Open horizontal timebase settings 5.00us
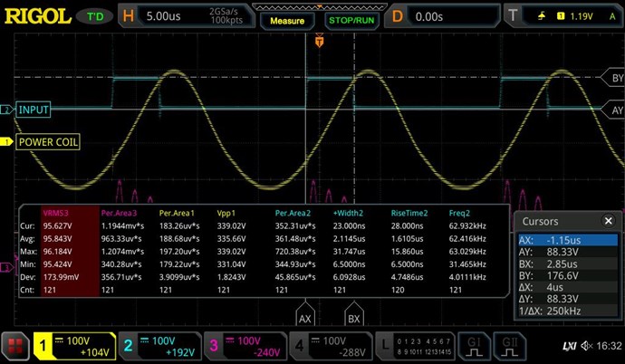The height and width of the screenshot is (364, 625). [186, 16]
